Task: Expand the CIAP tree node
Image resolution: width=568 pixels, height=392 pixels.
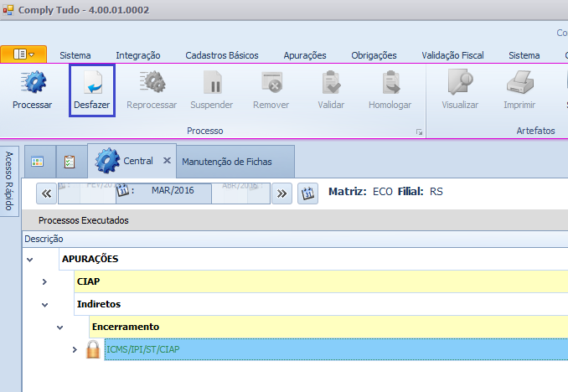Action: click(x=45, y=281)
